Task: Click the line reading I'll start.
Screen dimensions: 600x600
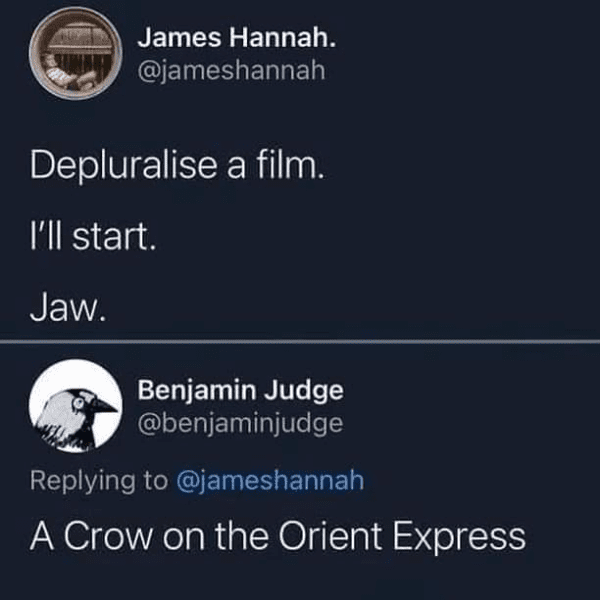Action: click(x=93, y=236)
